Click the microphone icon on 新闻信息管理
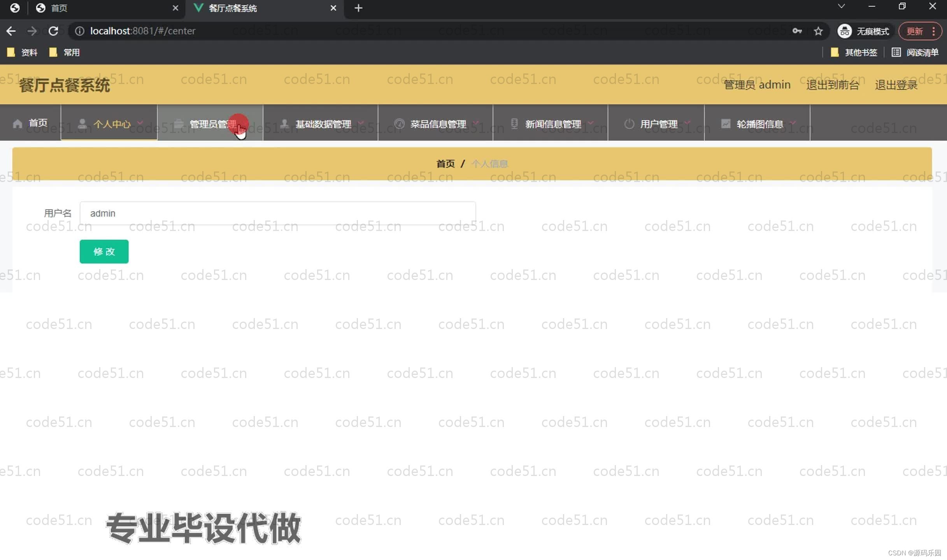947x560 pixels. (x=514, y=123)
